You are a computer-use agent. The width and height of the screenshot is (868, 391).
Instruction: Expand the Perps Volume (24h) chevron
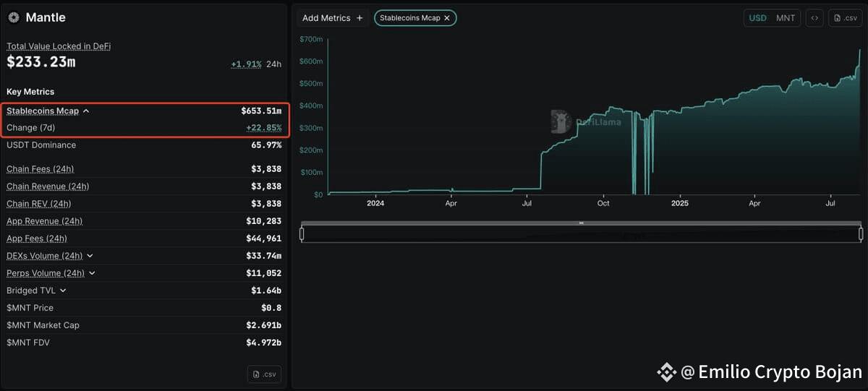pos(93,273)
